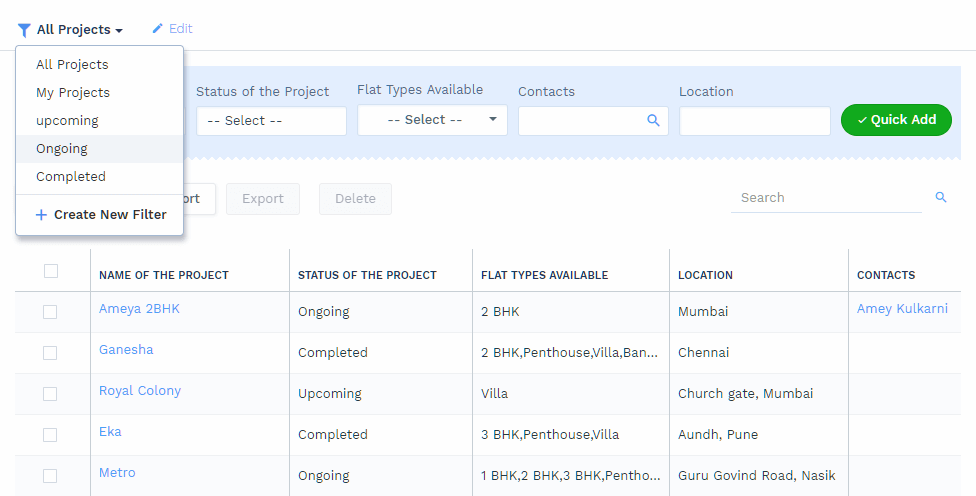
Task: Check the box for Metro row
Action: [x=50, y=476]
